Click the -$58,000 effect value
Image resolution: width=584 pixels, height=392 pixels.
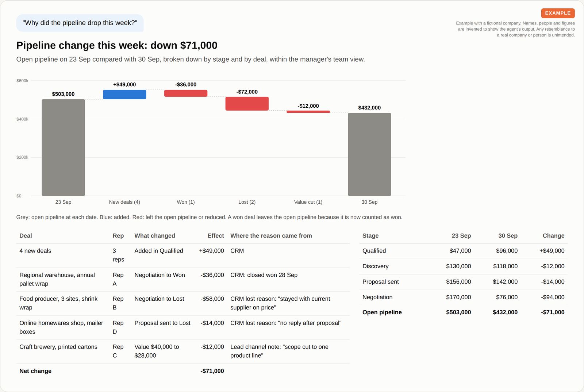(x=212, y=299)
